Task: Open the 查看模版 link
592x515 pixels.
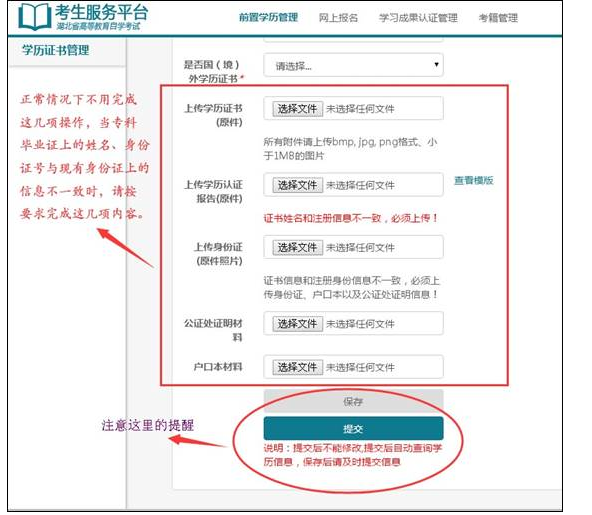Action: tap(474, 180)
